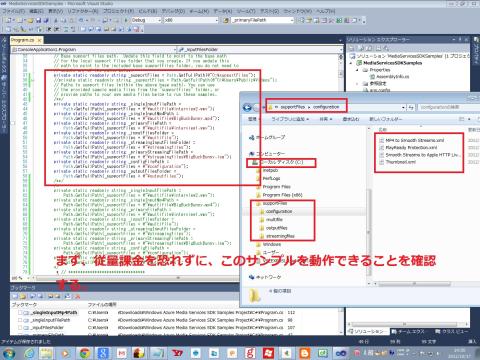Screen dimensions: 480x360
Task: Open the _primaryFilePath find combo box
Action: coord(262,20)
